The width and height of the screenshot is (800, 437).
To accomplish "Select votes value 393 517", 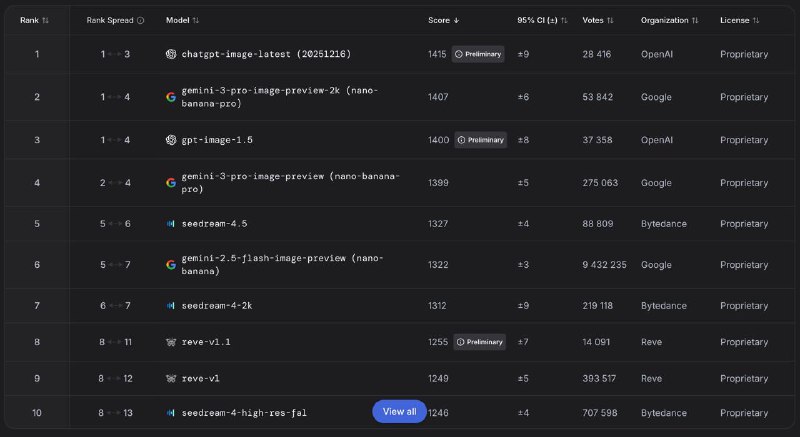I will [599, 378].
